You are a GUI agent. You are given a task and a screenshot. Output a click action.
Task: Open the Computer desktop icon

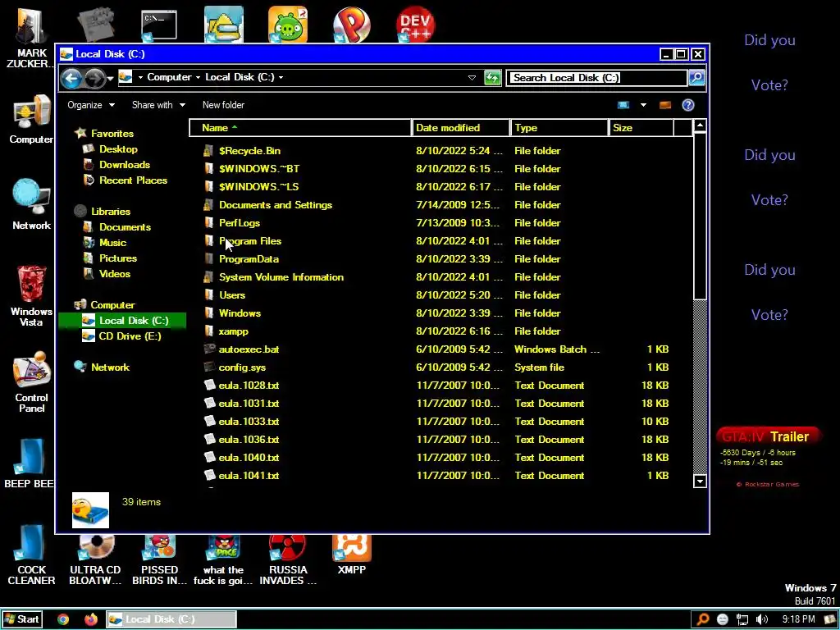coord(31,119)
